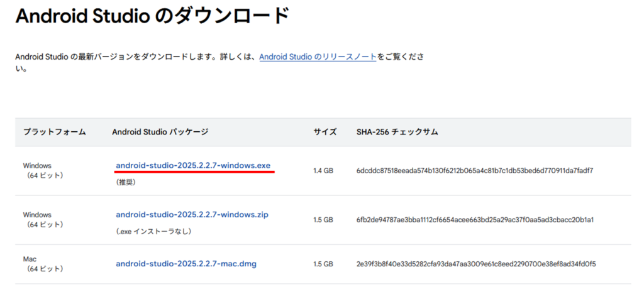Click the Android Studio パッケージ column header
This screenshot has width=644, height=287.
tap(160, 132)
